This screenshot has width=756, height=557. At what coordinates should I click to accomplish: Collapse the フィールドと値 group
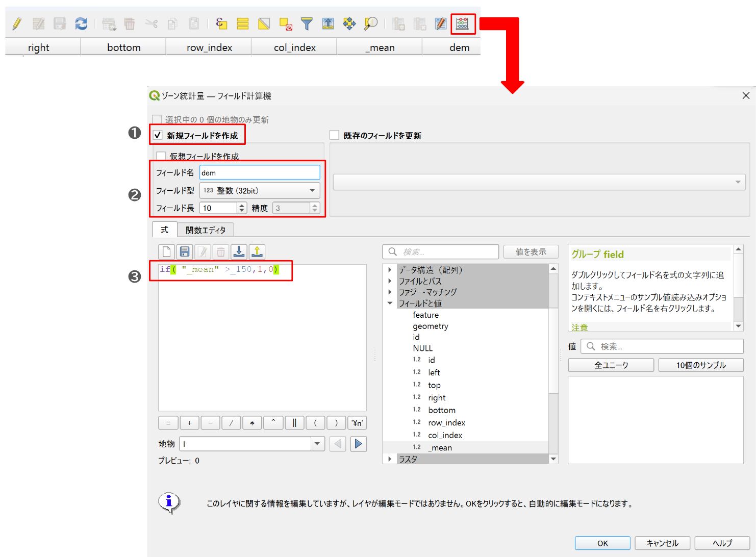(390, 303)
